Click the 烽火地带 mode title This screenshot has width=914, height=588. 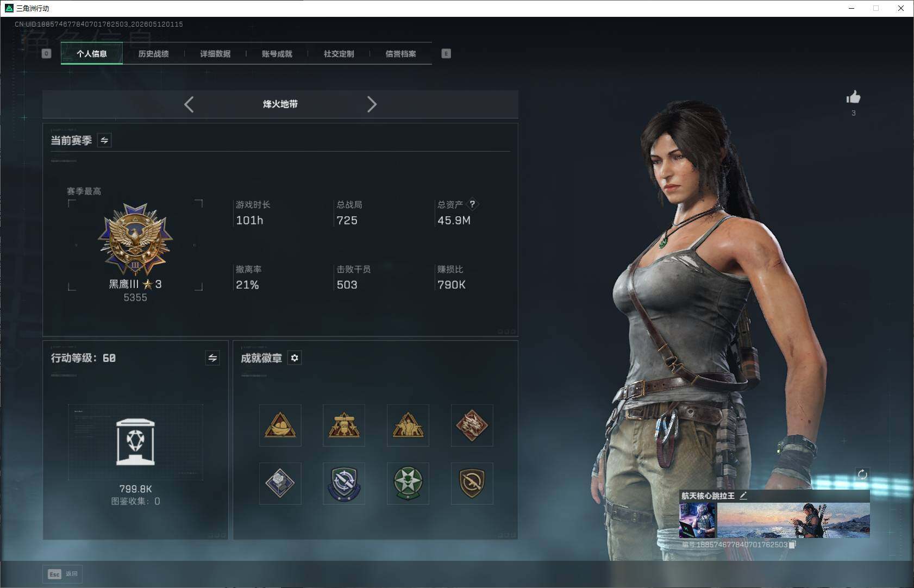point(280,104)
